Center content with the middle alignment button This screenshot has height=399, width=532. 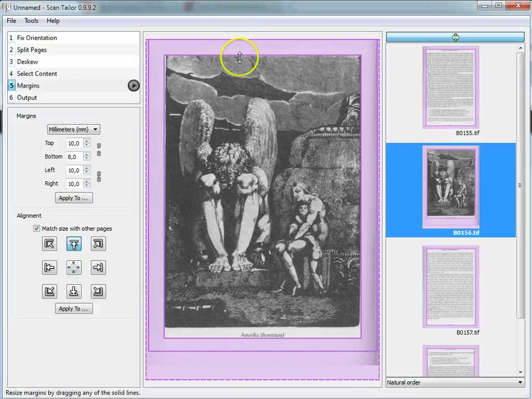pyautogui.click(x=74, y=267)
